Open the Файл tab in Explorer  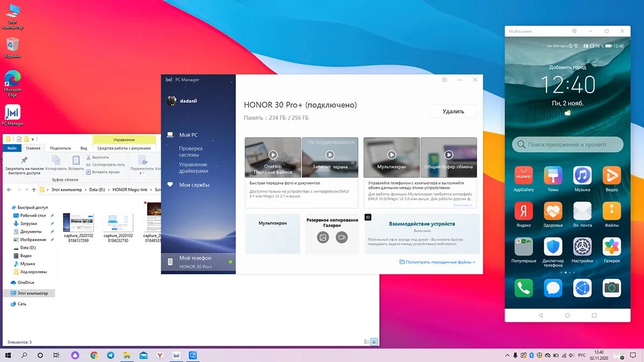[12, 148]
